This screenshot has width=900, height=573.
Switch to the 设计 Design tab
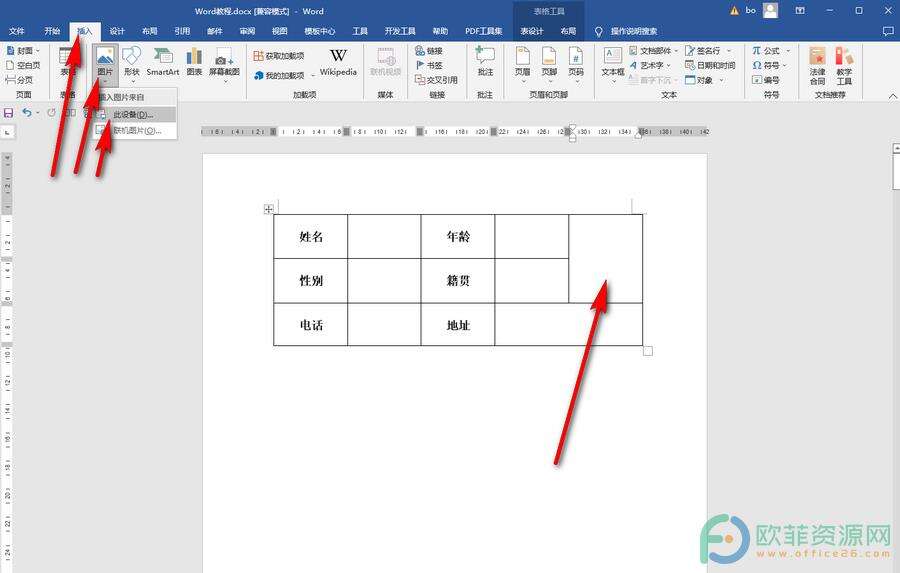click(x=117, y=31)
